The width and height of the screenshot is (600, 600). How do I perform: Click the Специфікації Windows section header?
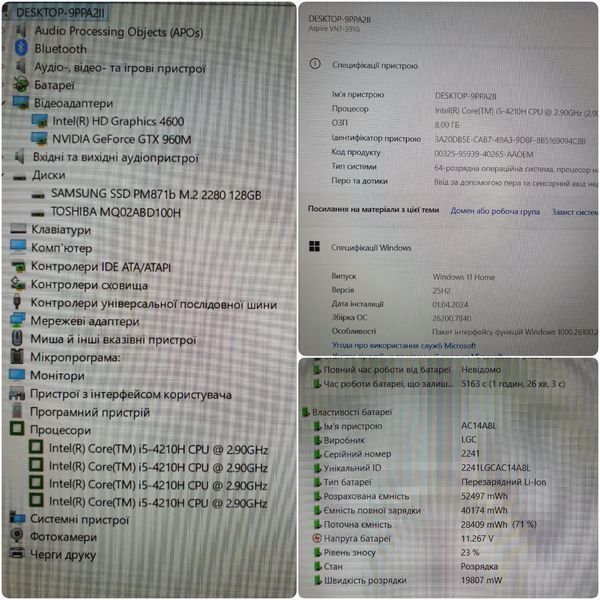371,248
